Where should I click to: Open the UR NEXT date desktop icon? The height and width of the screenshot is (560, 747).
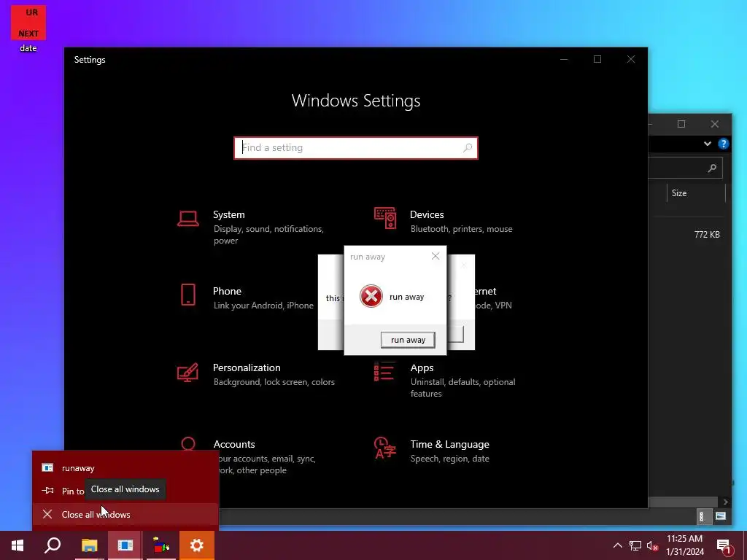[x=28, y=28]
